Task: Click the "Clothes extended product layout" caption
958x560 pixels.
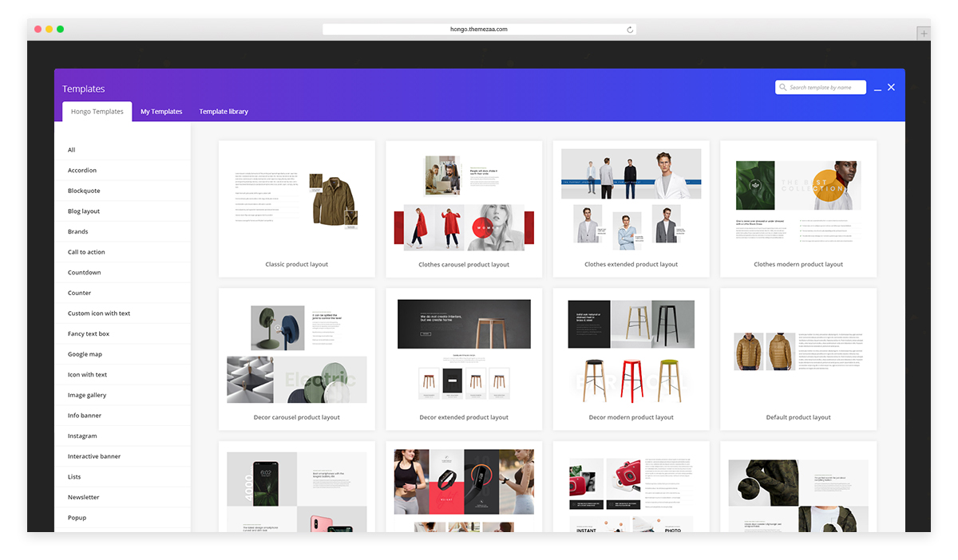Action: 631,265
